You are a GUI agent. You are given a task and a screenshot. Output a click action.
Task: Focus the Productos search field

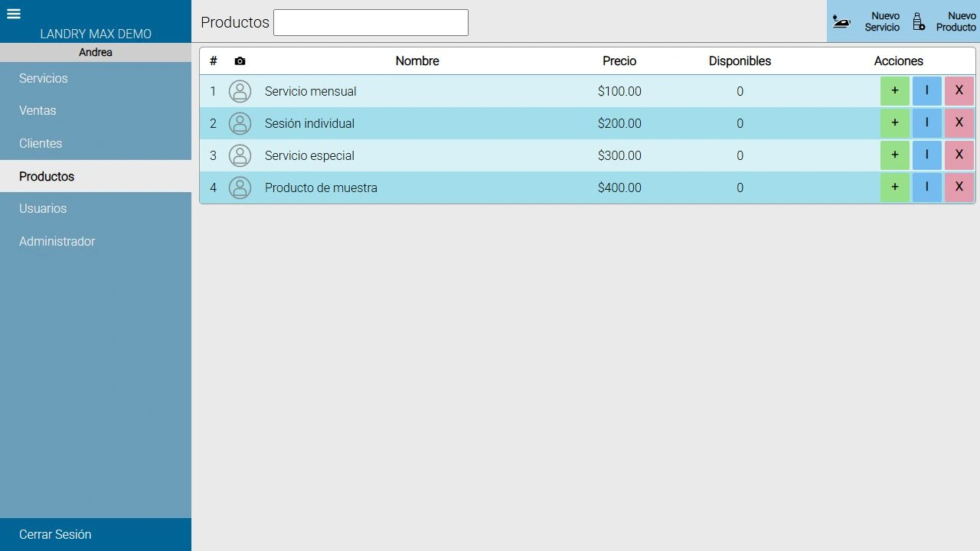(x=371, y=22)
